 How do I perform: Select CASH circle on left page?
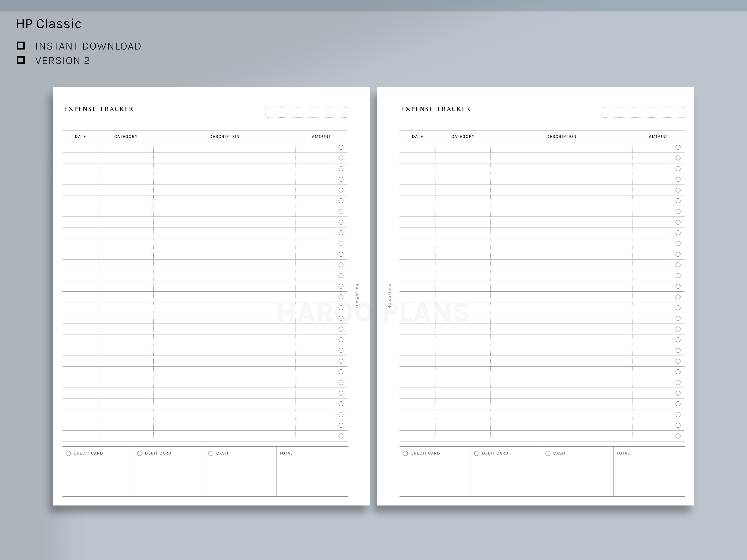click(211, 453)
